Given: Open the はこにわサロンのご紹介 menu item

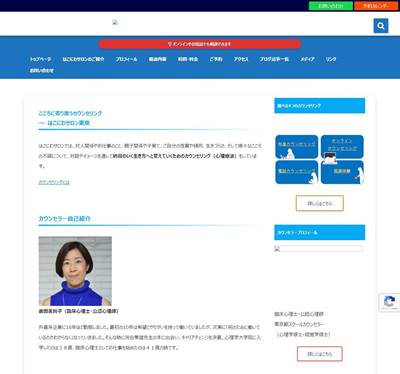Looking at the screenshot, I should [x=83, y=59].
